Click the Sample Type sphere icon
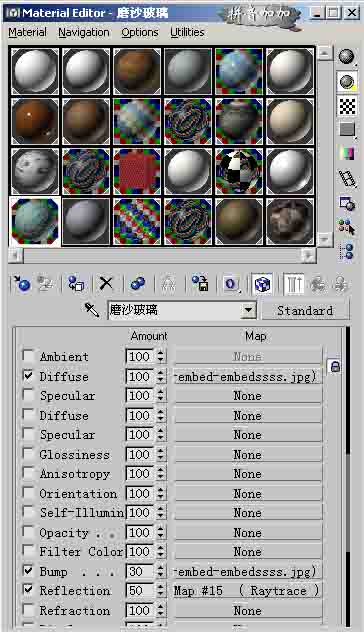 point(346,57)
